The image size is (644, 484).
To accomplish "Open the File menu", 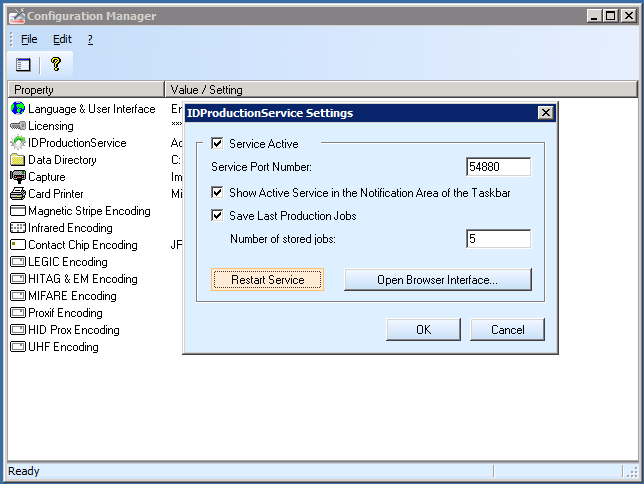I will pyautogui.click(x=29, y=39).
